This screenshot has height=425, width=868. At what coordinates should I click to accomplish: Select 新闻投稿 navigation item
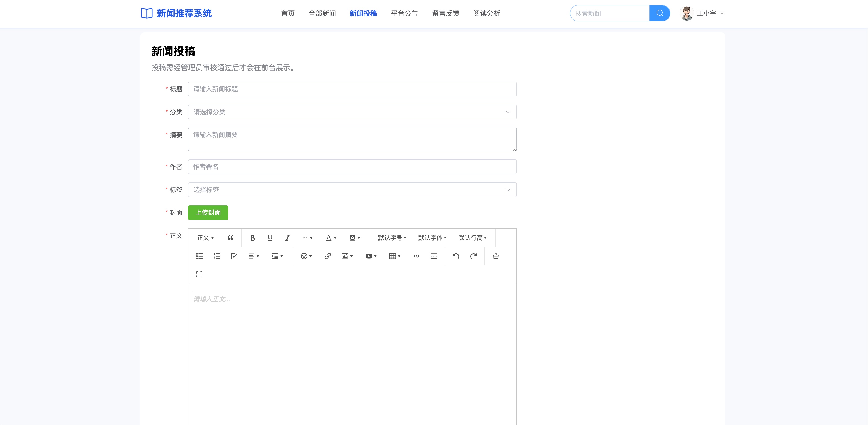(363, 13)
